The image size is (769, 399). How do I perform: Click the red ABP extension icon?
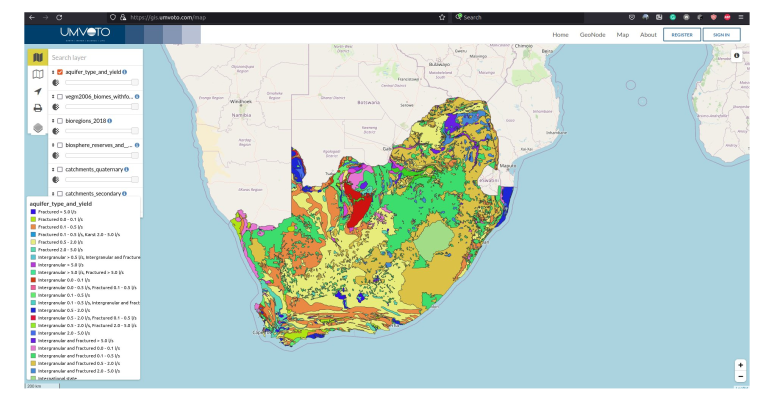(x=727, y=17)
